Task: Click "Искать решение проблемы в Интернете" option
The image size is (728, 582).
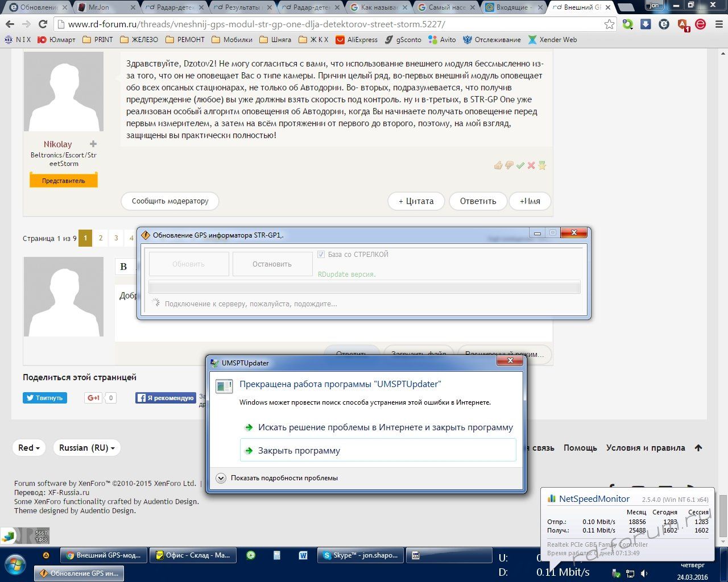Action: point(385,427)
